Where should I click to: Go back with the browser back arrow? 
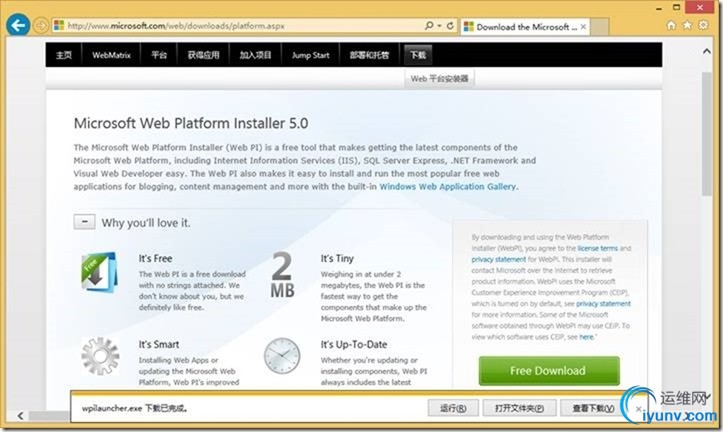18,25
